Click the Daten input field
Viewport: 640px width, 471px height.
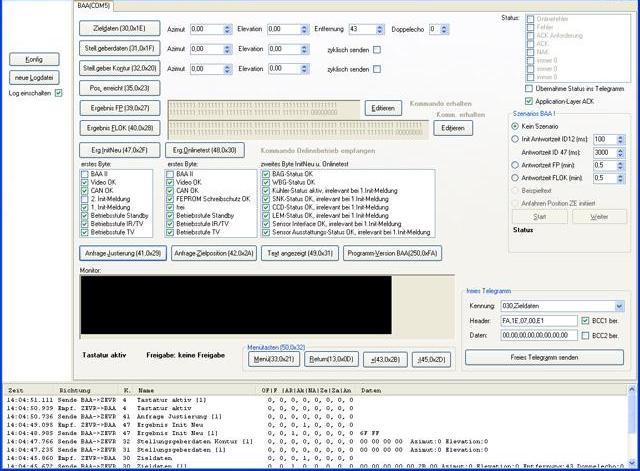coord(539,335)
